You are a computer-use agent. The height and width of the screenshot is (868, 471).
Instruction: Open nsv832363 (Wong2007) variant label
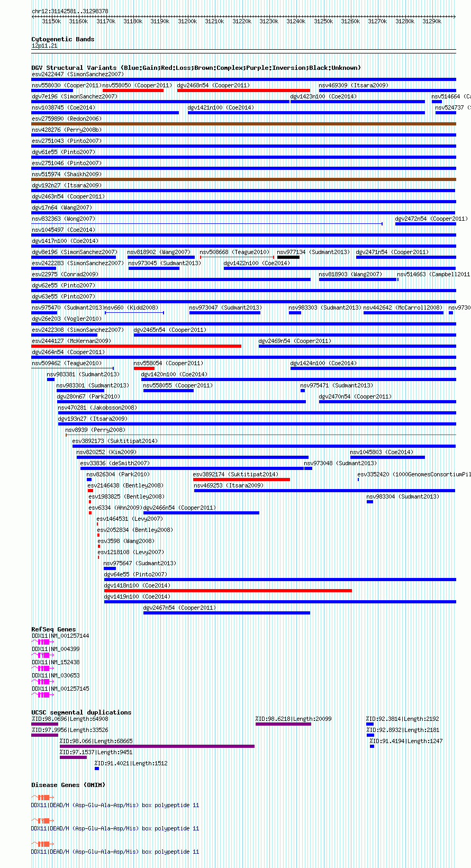point(64,219)
